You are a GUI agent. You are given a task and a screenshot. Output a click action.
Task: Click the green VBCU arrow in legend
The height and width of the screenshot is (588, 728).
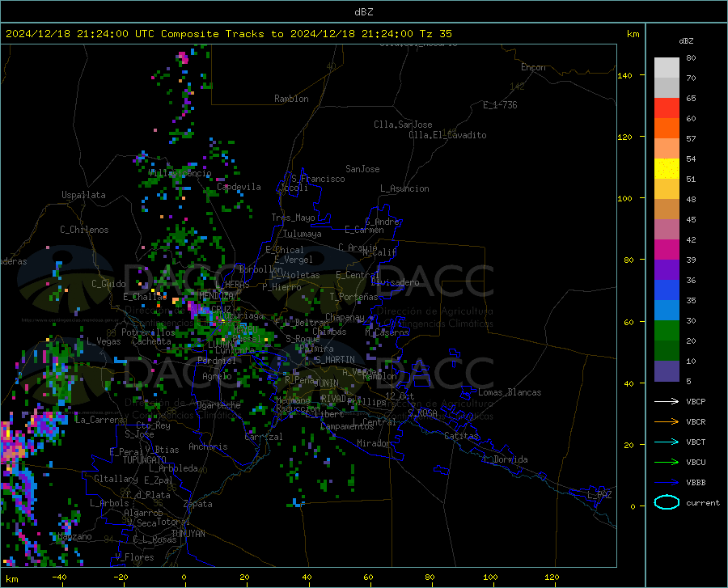pos(667,463)
